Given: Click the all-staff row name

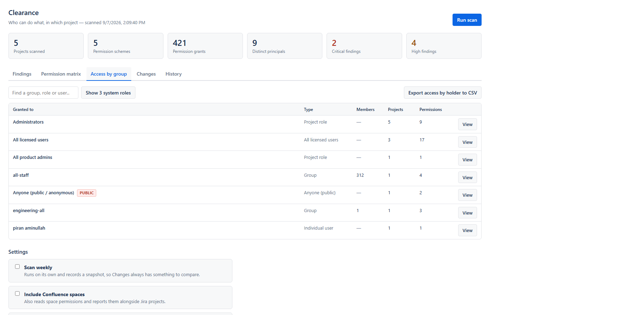Looking at the screenshot, I should (x=21, y=175).
